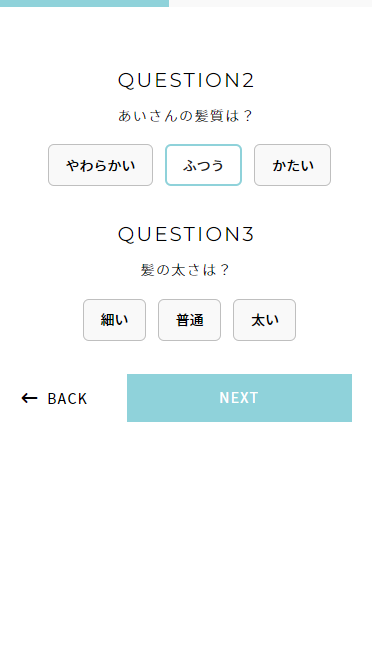Proceed with the wide teal NEXT bar
Screen dimensions: 372x664
tap(239, 398)
